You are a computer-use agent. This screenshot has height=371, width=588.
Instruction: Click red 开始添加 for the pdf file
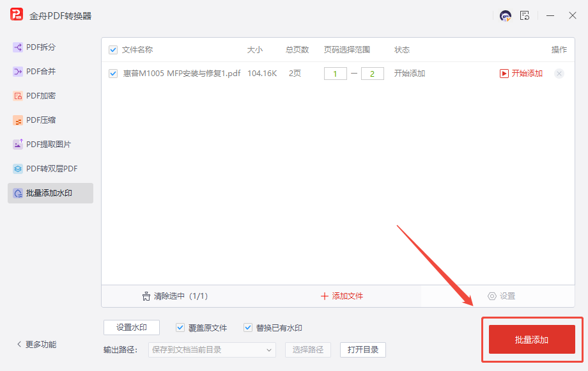521,74
